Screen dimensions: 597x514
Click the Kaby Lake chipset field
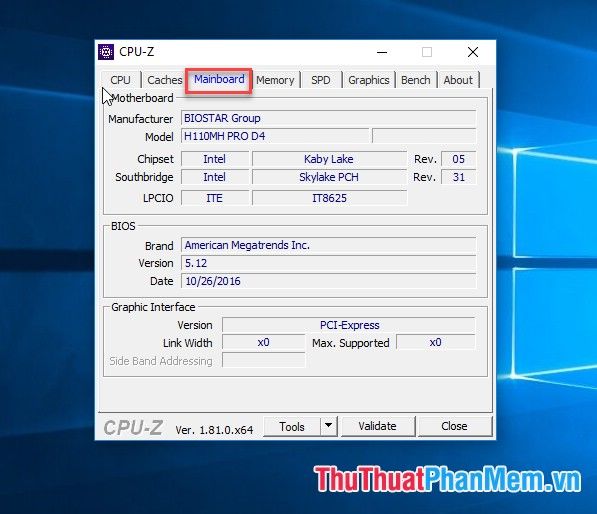tap(329, 159)
